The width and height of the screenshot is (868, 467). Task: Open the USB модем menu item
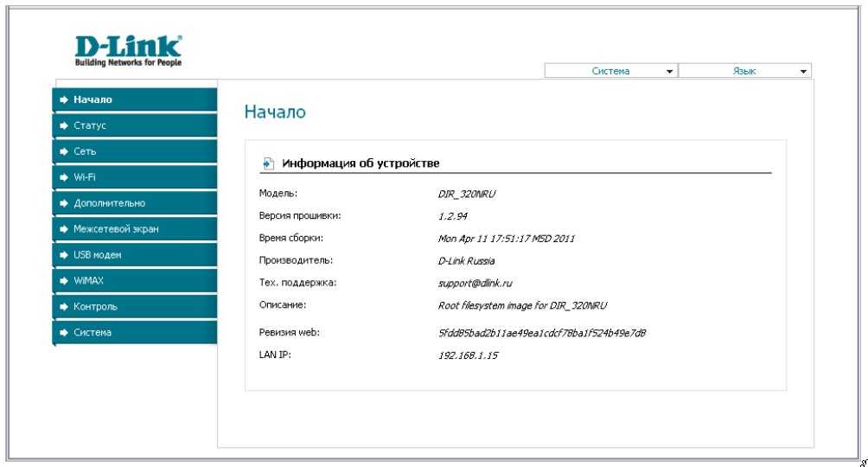tap(135, 255)
